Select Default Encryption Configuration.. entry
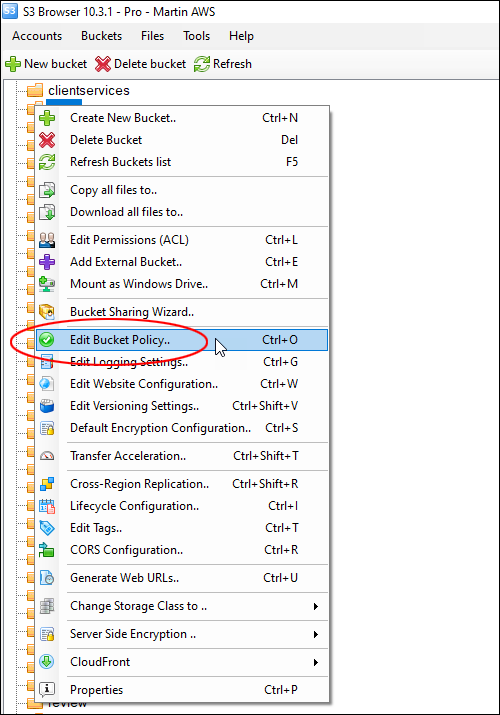This screenshot has width=500, height=715. click(182, 428)
